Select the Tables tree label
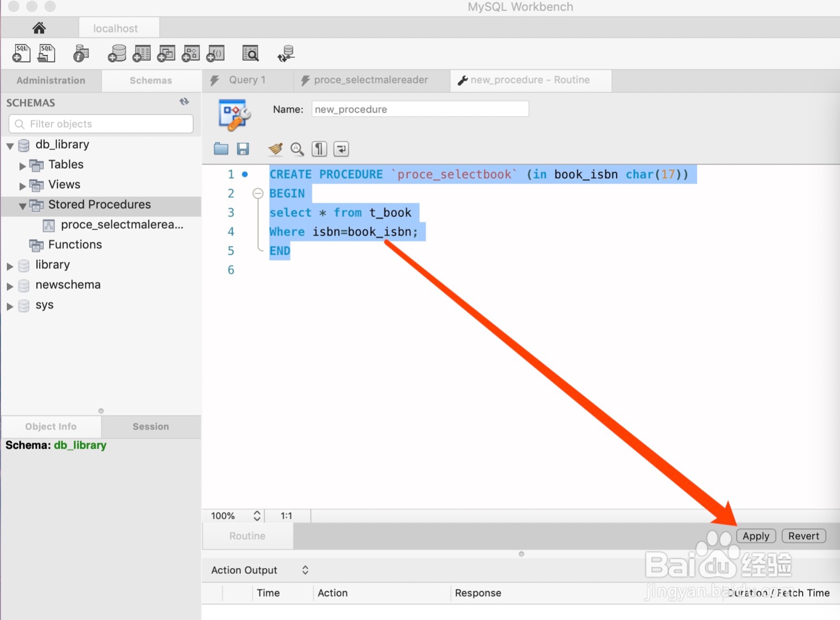Image resolution: width=840 pixels, height=620 pixels. (x=66, y=164)
